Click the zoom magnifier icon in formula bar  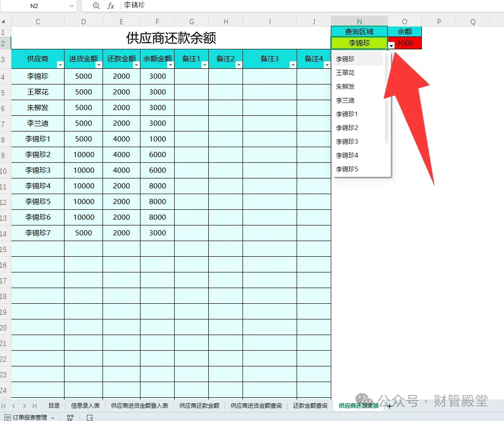pos(96,6)
